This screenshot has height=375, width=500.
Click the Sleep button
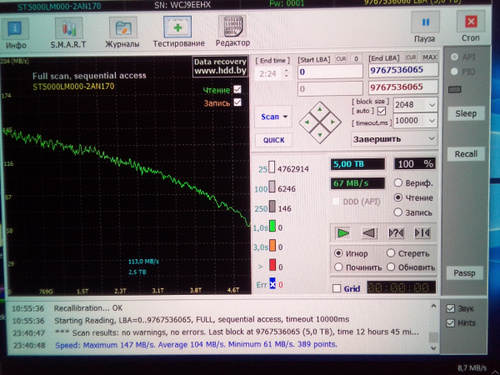(466, 114)
